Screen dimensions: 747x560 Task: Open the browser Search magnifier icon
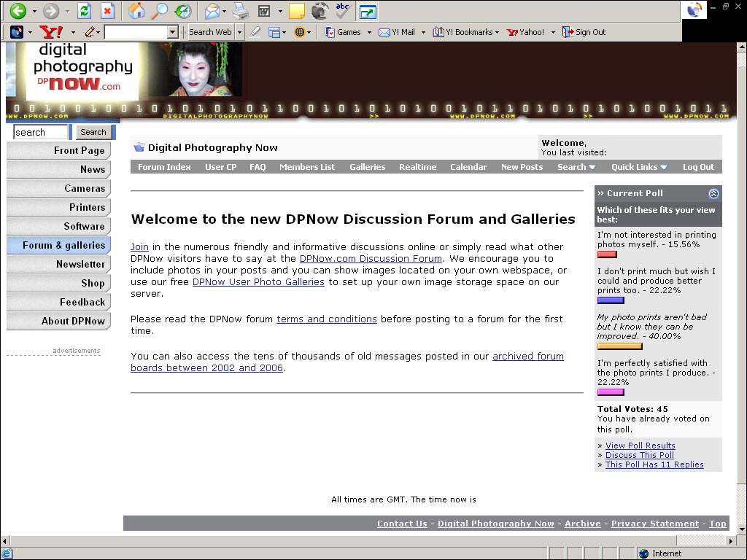click(159, 11)
